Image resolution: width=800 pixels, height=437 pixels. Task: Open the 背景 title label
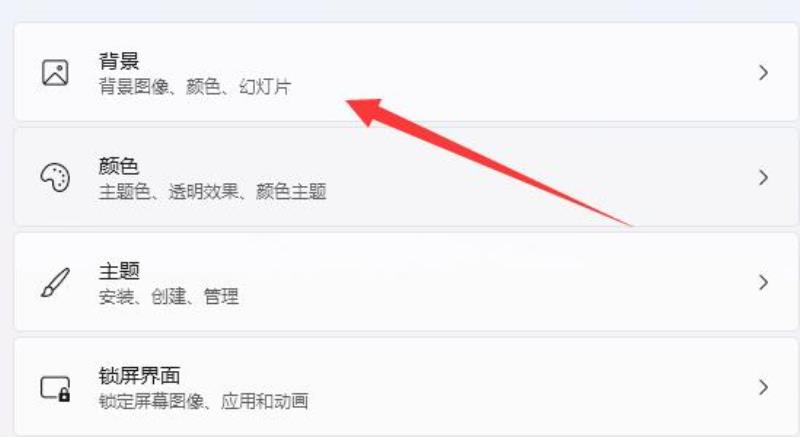coord(119,61)
